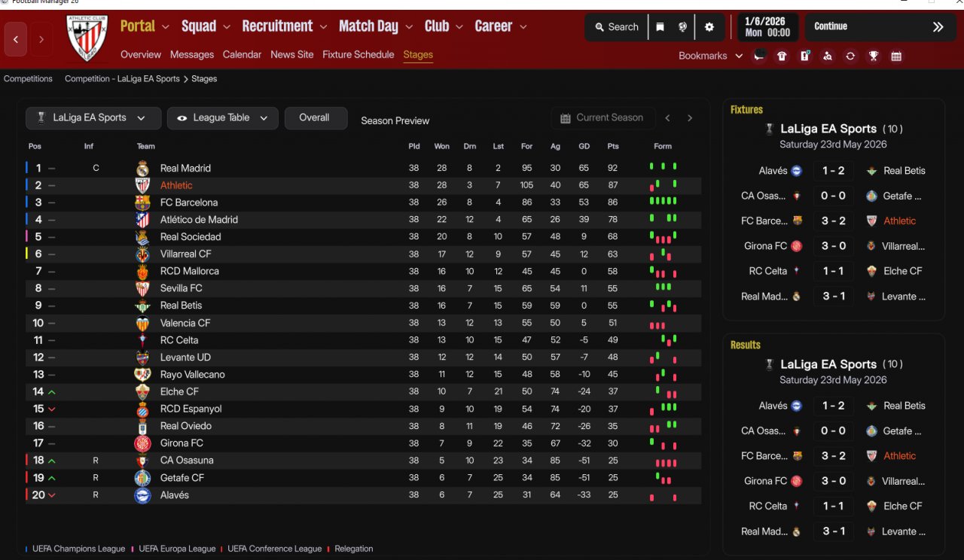Go back using the left arrow button

click(x=16, y=39)
